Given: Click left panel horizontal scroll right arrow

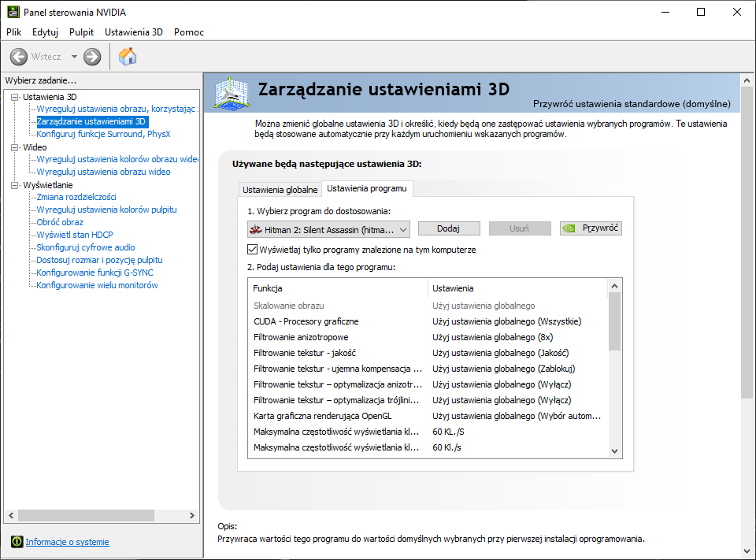Looking at the screenshot, I should click(192, 515).
